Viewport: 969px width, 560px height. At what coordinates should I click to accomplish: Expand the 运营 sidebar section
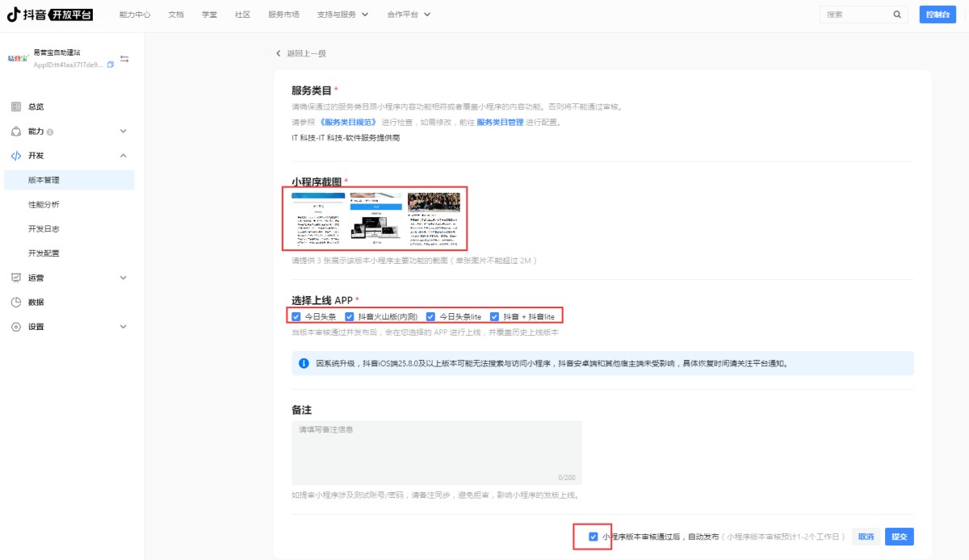[124, 278]
